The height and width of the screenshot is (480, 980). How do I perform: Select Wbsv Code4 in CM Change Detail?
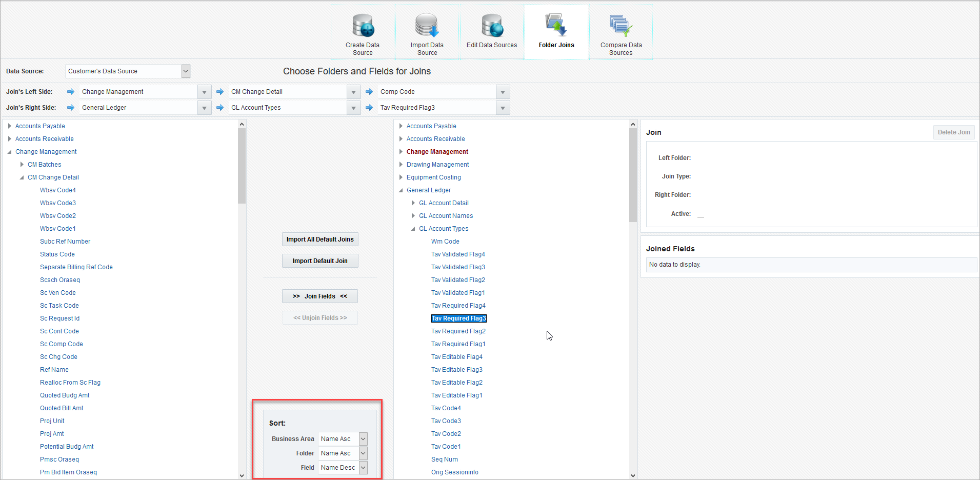click(x=57, y=190)
